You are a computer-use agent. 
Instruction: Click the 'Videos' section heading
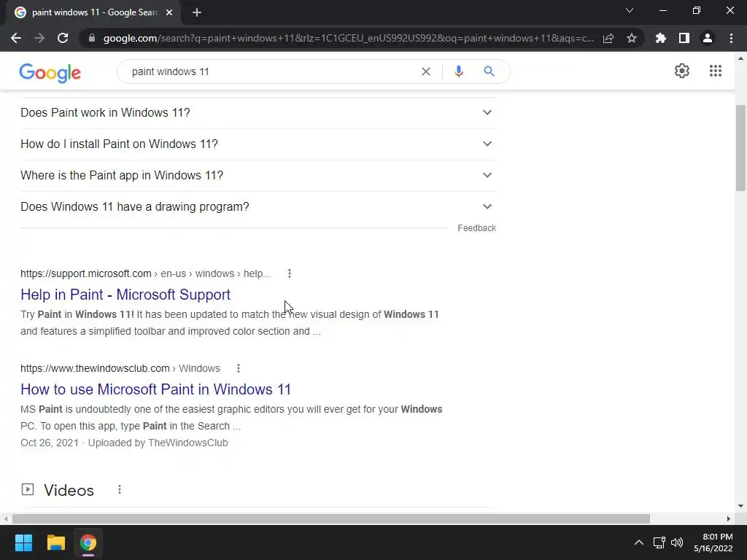[x=69, y=490]
